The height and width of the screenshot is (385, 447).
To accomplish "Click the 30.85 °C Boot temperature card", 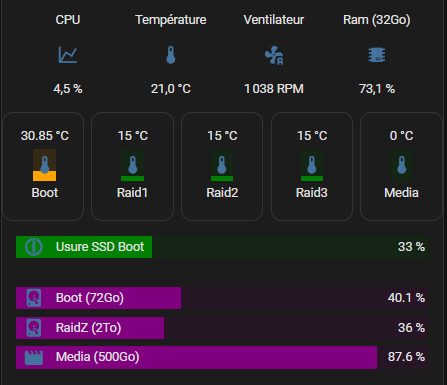I will point(43,166).
